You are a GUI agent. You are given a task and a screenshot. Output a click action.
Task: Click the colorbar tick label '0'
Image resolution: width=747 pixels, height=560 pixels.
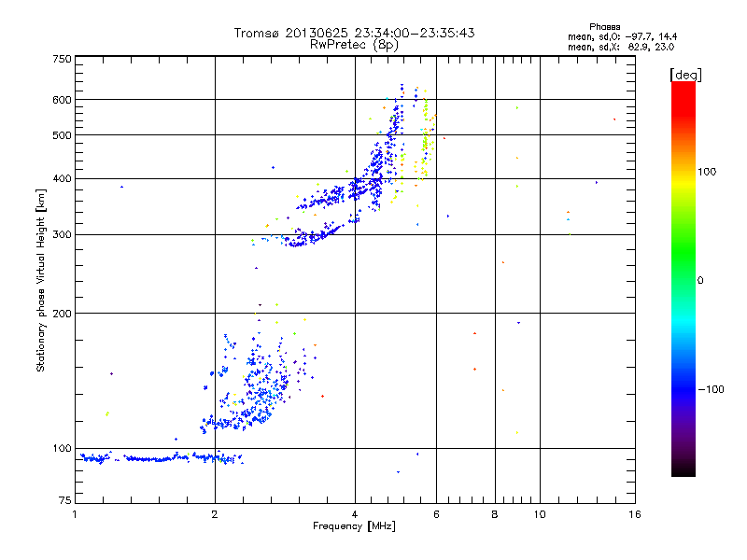pyautogui.click(x=700, y=281)
